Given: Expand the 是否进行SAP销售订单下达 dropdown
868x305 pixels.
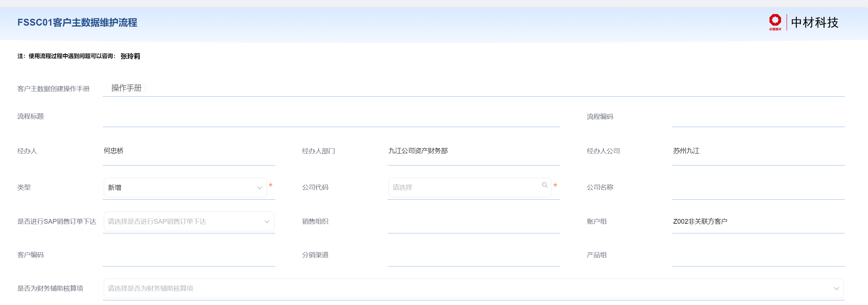Looking at the screenshot, I should (x=189, y=221).
